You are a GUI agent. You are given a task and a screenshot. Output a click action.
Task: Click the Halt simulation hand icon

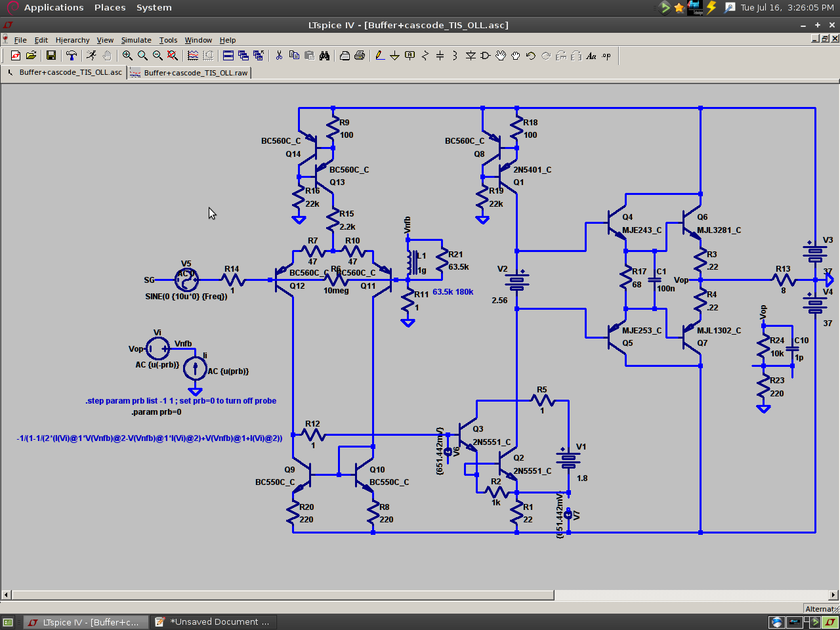point(107,56)
